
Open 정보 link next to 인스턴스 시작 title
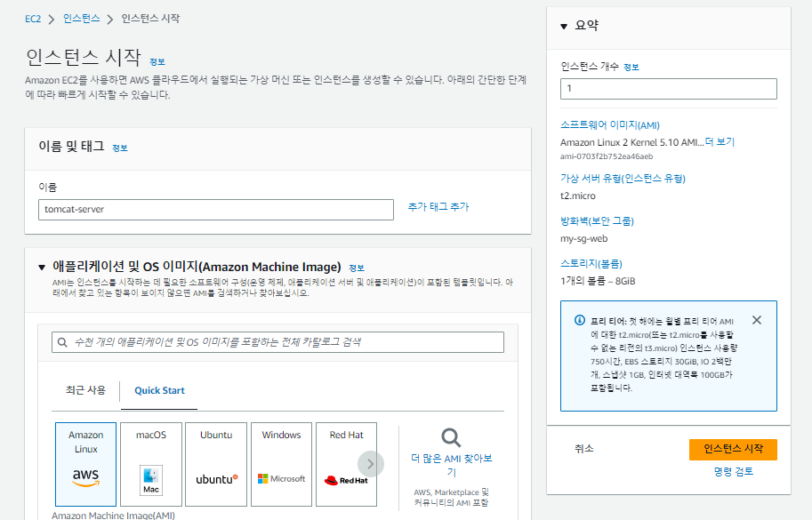[x=157, y=62]
